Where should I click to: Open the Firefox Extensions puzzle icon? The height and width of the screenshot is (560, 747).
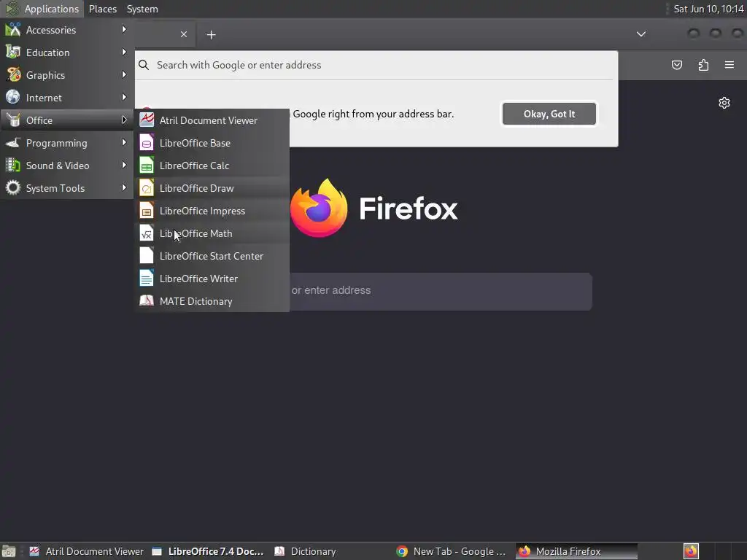(703, 65)
